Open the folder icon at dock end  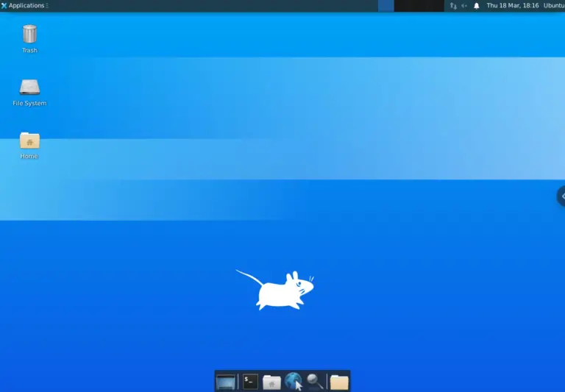pos(339,382)
